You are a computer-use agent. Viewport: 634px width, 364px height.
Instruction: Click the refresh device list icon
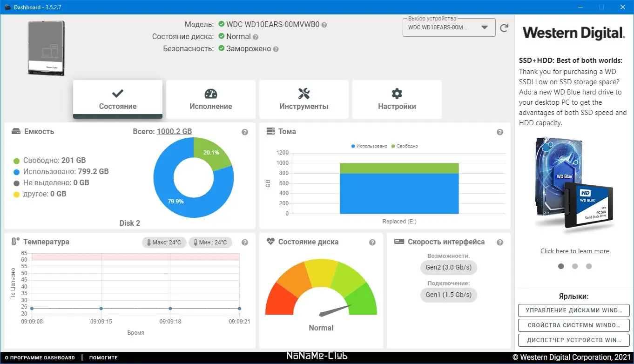(504, 28)
